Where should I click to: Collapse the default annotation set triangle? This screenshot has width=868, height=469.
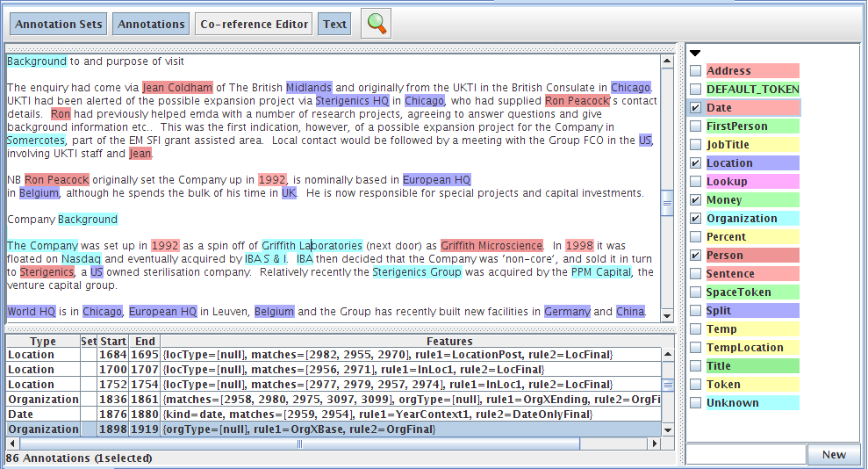click(x=695, y=54)
